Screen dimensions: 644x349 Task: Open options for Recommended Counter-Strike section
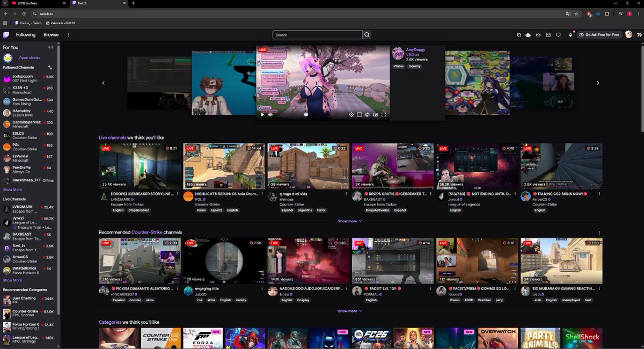599,232
